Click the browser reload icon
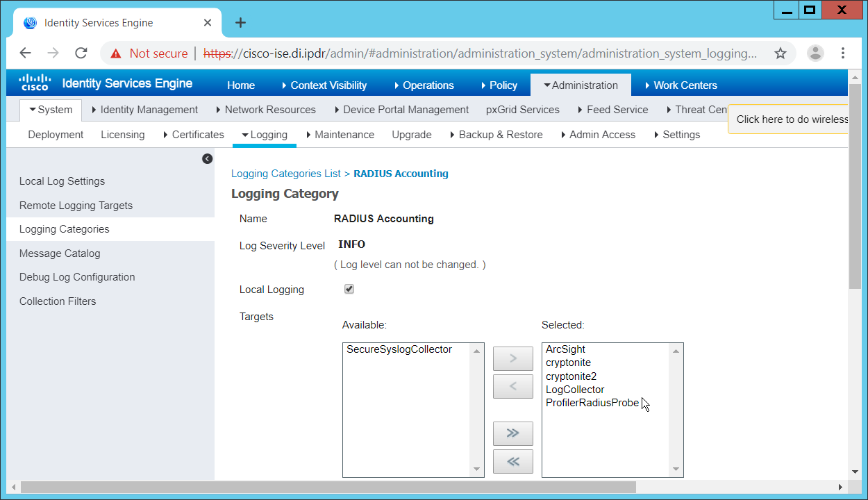The image size is (868, 500). coord(81,53)
